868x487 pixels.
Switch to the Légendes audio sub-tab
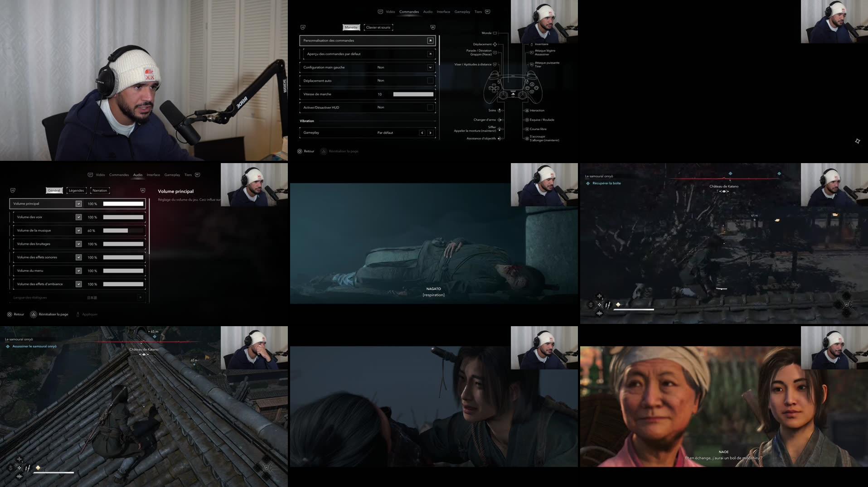click(x=76, y=190)
